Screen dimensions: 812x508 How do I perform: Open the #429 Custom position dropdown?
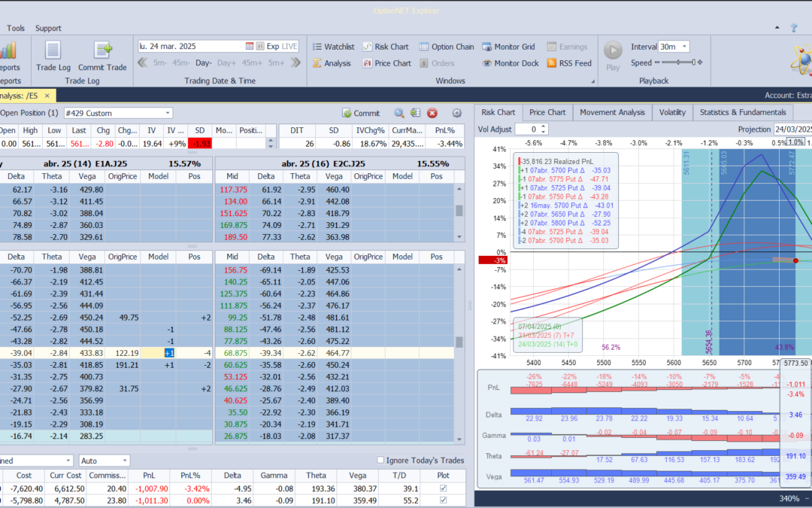click(167, 113)
